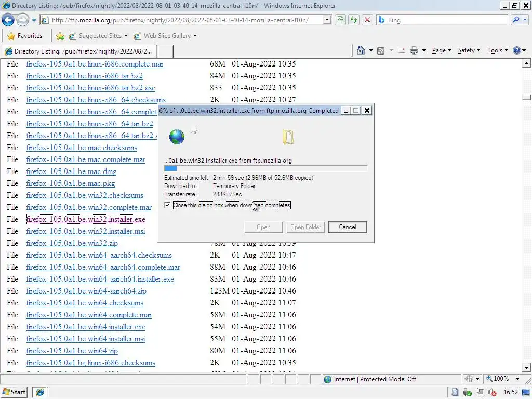The image size is (532, 399).
Task: Open firefox-105.0a1.be.win32.zip link
Action: coord(72,243)
